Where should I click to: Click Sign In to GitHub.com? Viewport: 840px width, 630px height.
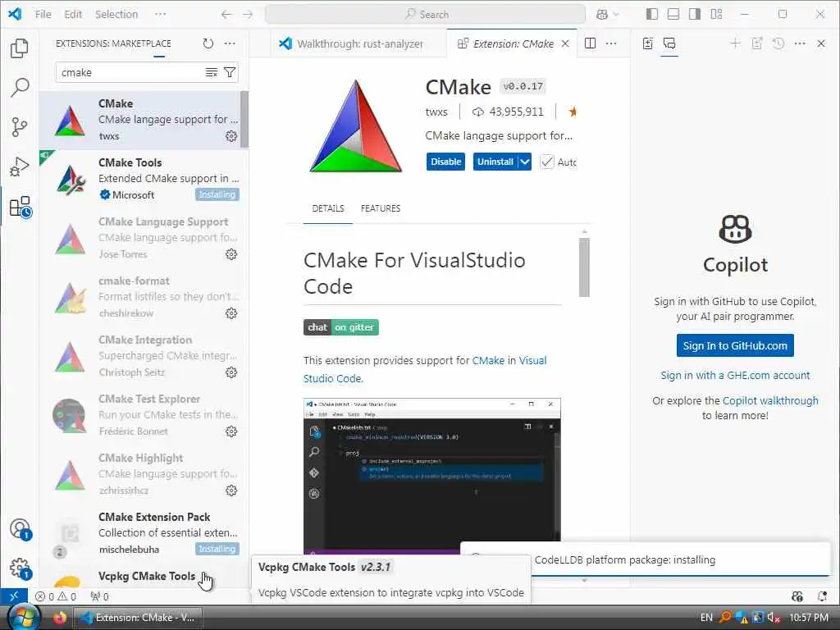(x=735, y=345)
